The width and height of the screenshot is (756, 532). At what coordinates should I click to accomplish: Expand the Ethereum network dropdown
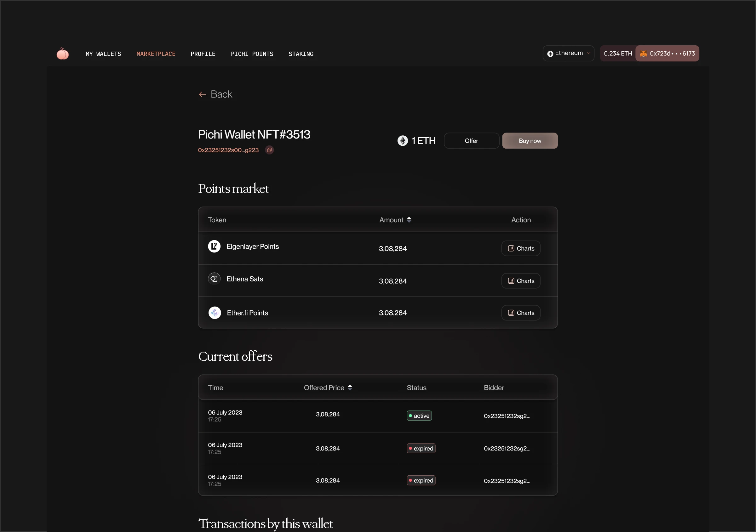pos(588,53)
